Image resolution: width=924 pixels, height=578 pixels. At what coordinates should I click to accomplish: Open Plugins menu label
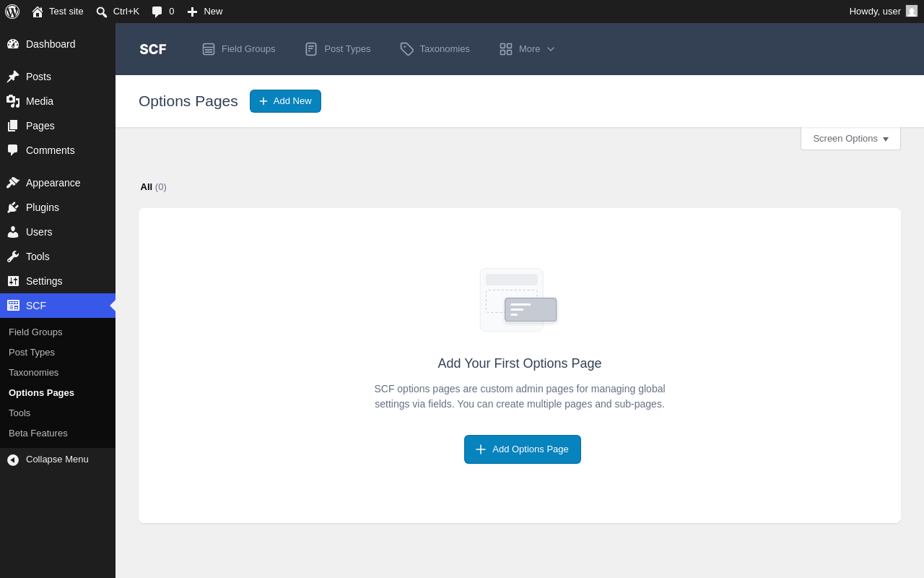43,207
